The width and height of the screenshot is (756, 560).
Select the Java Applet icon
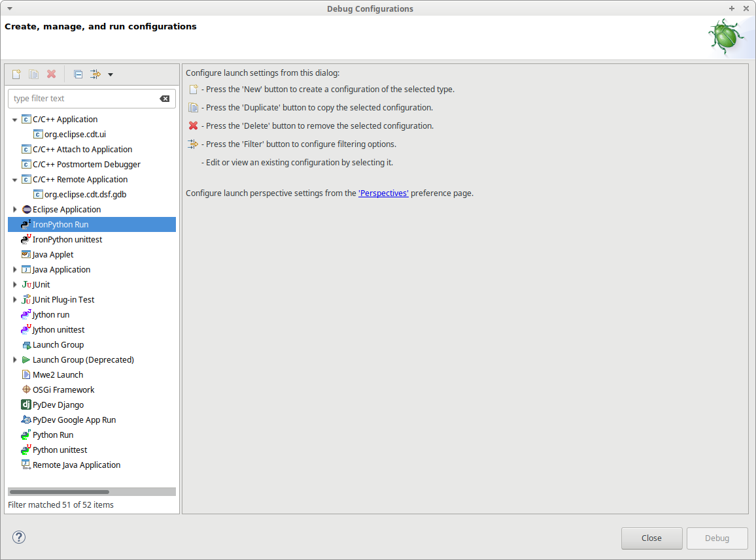click(27, 254)
